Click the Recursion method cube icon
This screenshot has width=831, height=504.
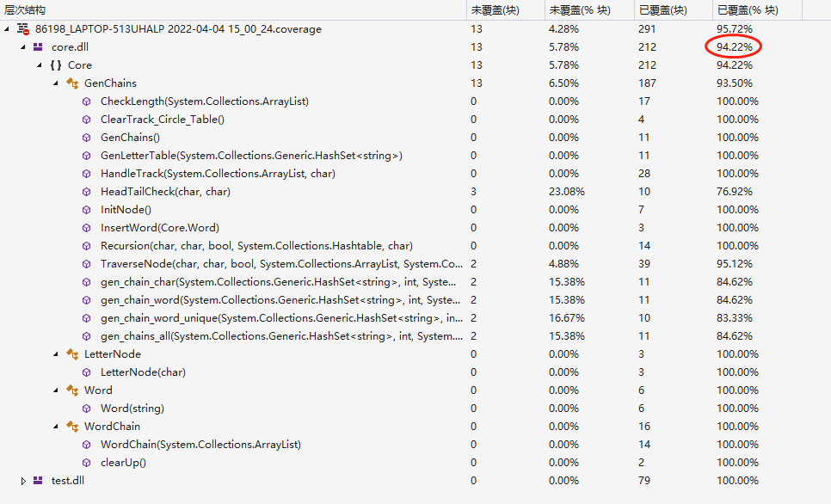tap(86, 245)
